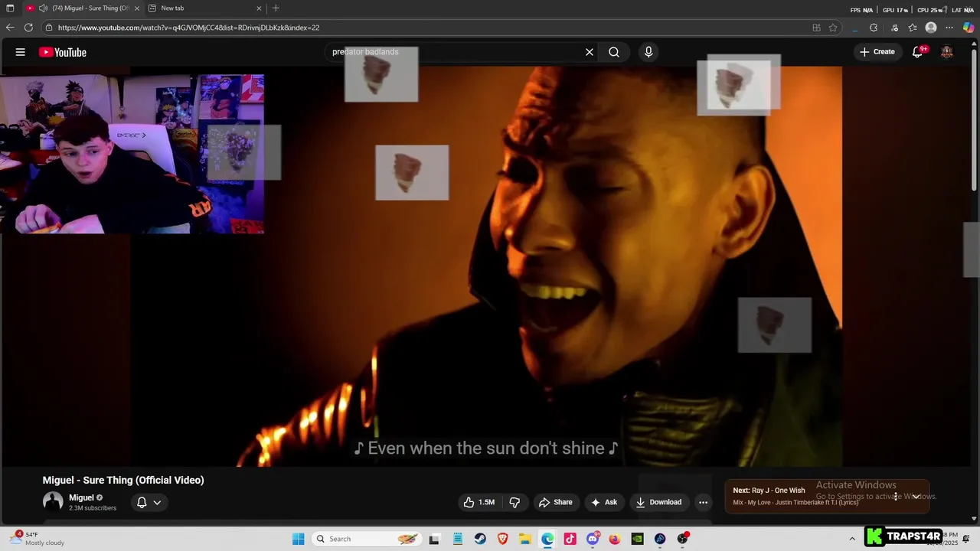Switch to the Miguel Sure Thing tab

click(x=84, y=8)
